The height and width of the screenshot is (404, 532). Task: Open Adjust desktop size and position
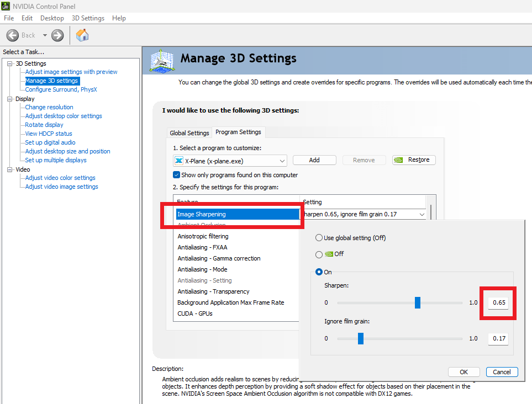[67, 151]
